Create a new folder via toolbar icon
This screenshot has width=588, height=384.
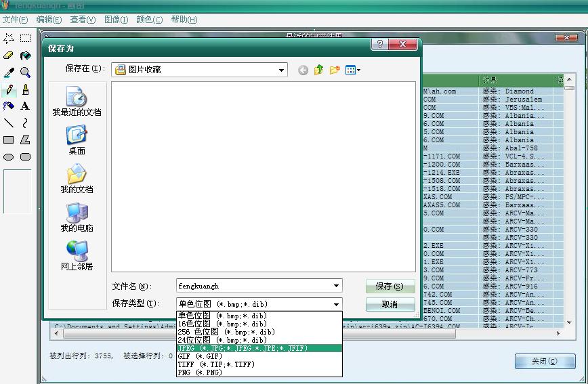coord(335,70)
